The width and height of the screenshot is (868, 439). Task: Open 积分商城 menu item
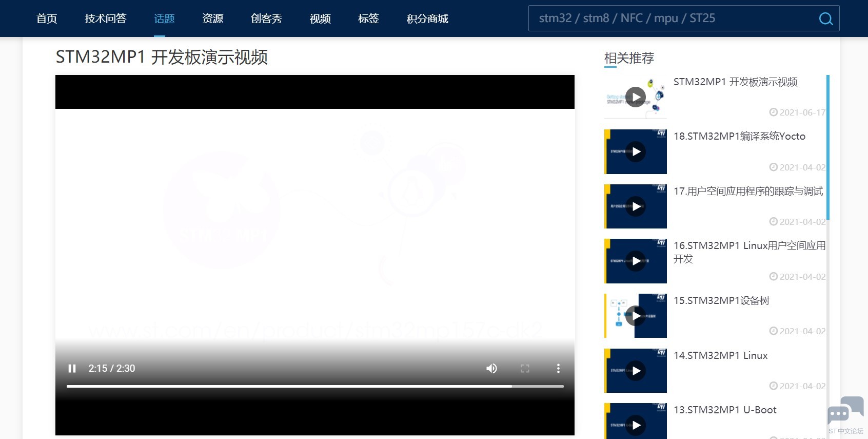(x=427, y=18)
